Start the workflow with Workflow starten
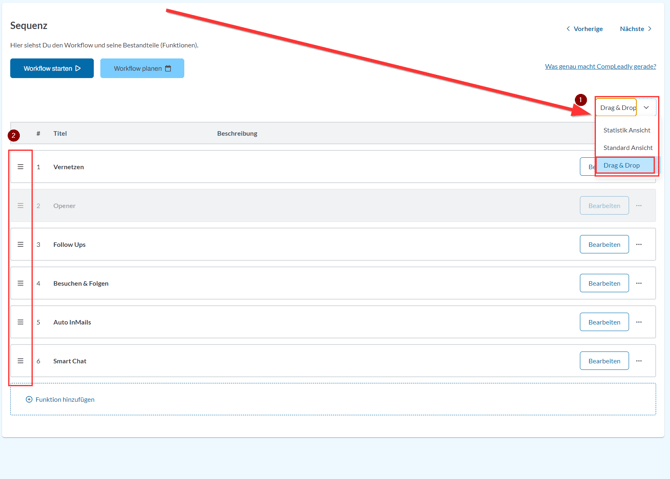The height and width of the screenshot is (479, 670). coord(52,68)
